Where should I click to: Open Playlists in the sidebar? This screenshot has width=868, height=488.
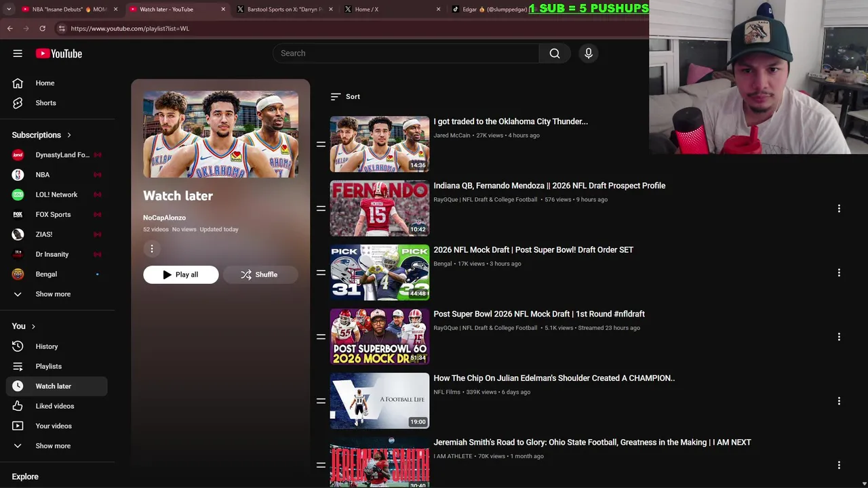coord(57,366)
